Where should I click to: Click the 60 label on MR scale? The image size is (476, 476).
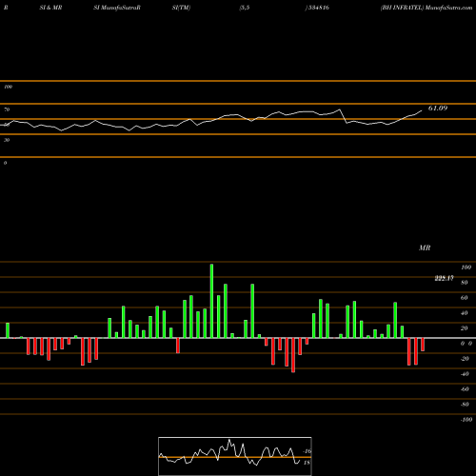click(464, 298)
